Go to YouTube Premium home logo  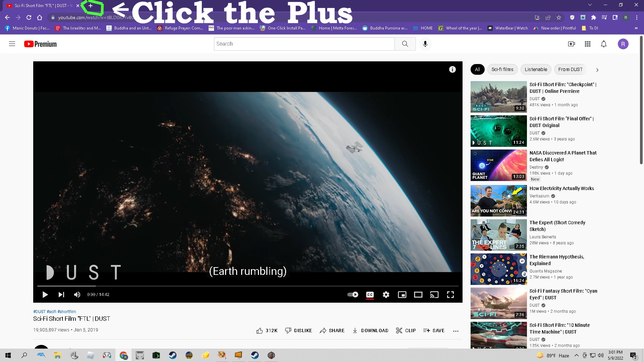coord(40,44)
